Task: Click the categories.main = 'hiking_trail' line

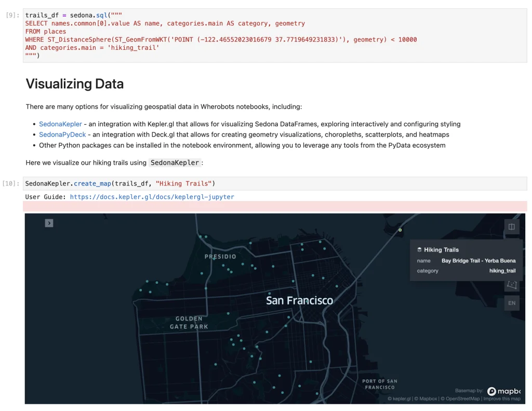Action: 92,48
